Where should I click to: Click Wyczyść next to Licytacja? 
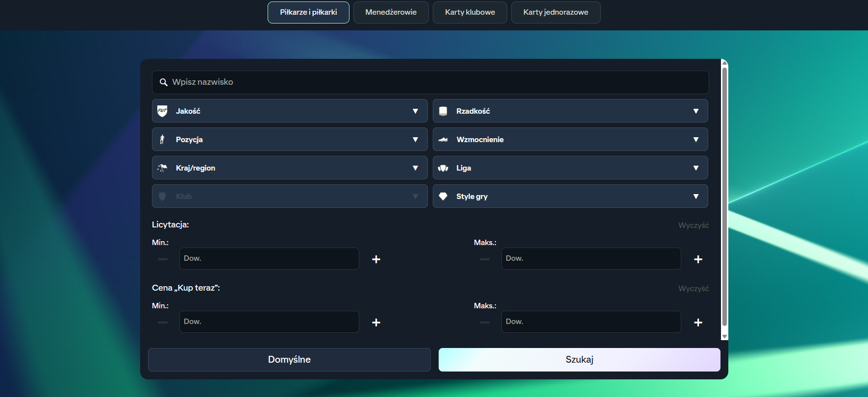[694, 225]
